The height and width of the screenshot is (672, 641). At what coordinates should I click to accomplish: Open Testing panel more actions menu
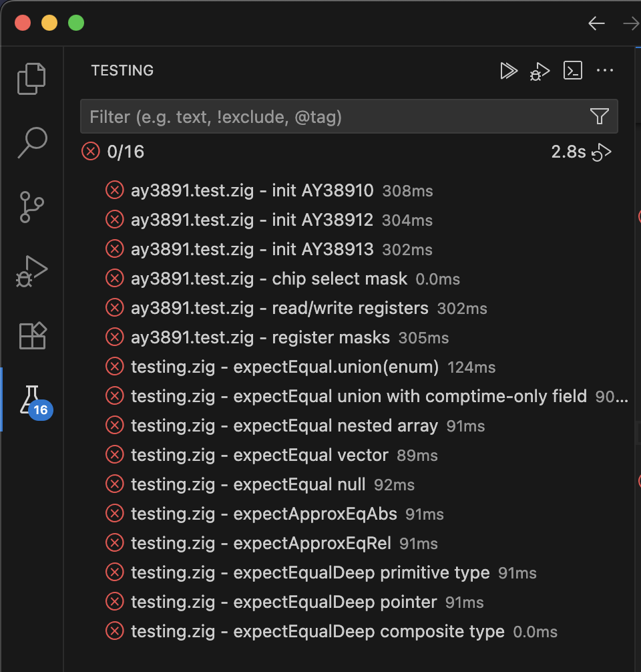605,71
